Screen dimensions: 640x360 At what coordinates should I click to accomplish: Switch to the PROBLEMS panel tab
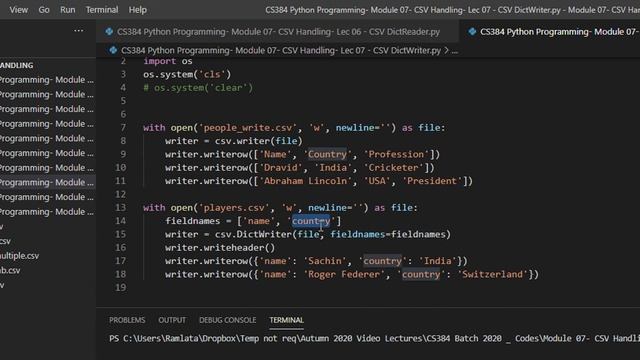pyautogui.click(x=127, y=320)
